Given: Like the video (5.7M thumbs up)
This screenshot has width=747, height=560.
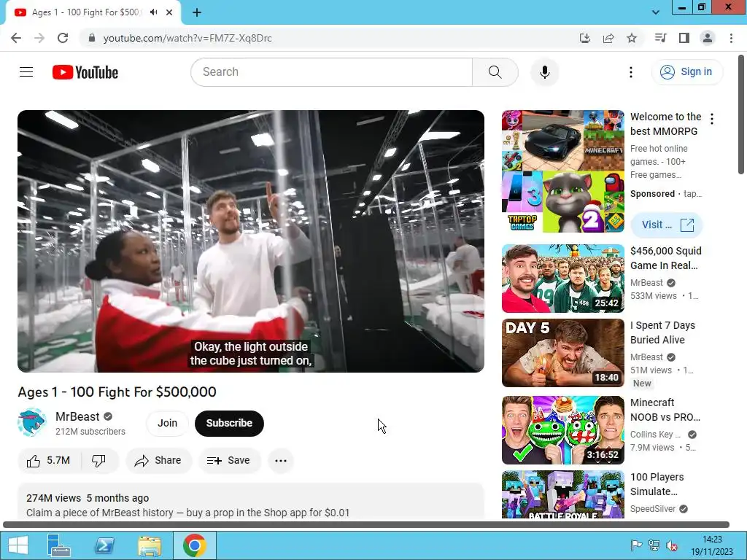Looking at the screenshot, I should (49, 461).
